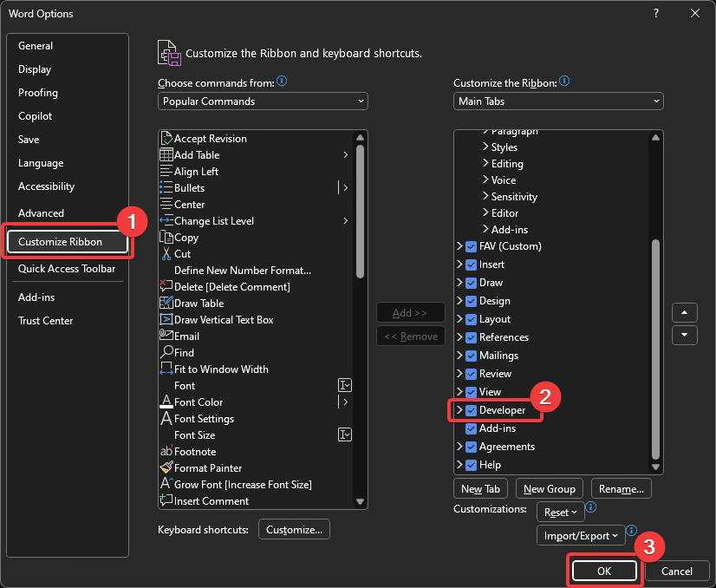Click the commands list scrollbar thumb
716x588 pixels.
pyautogui.click(x=360, y=212)
